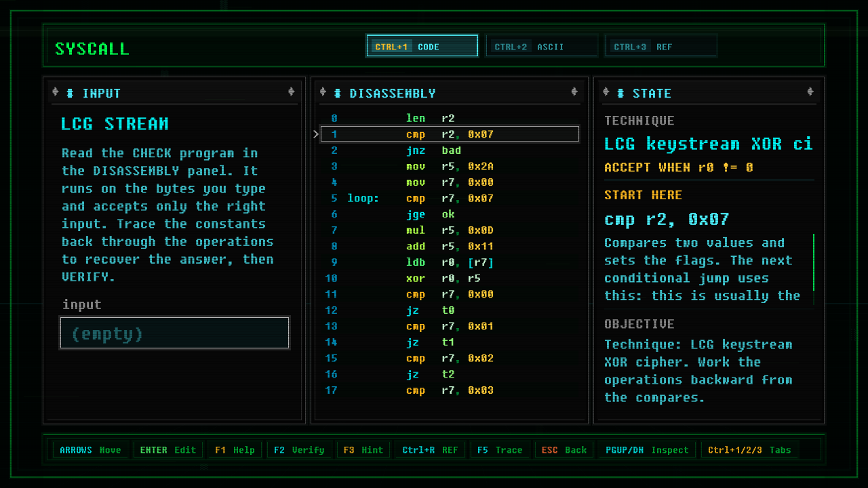Select line 4 'mov r7, 0x00'
The width and height of the screenshot is (868, 488).
(x=450, y=182)
